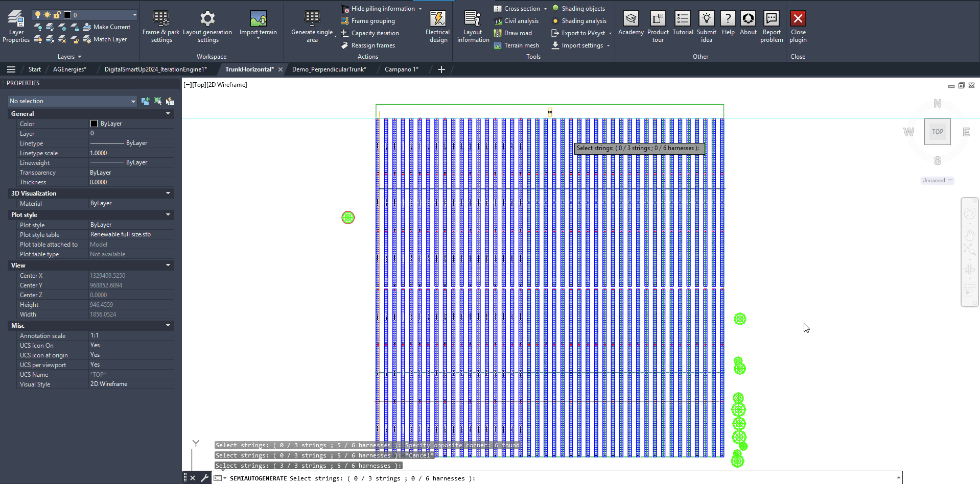Viewport: 980px width, 484px height.
Task: Click the Terrain mesh tool
Action: pos(516,45)
